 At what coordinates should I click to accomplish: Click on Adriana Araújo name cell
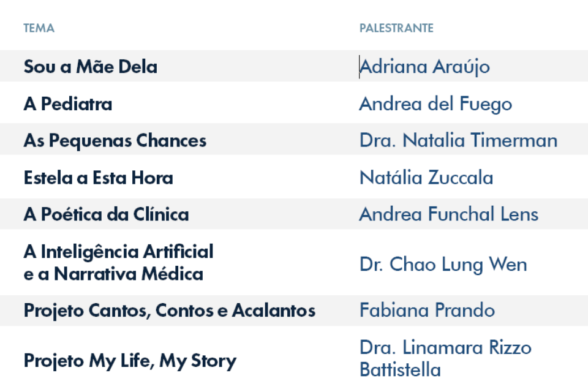coord(424,67)
